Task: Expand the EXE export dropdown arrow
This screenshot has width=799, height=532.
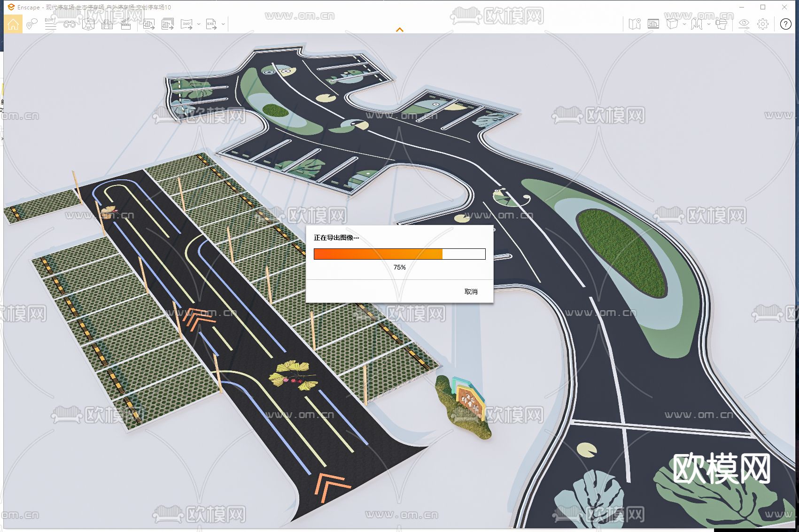Action: (223, 24)
